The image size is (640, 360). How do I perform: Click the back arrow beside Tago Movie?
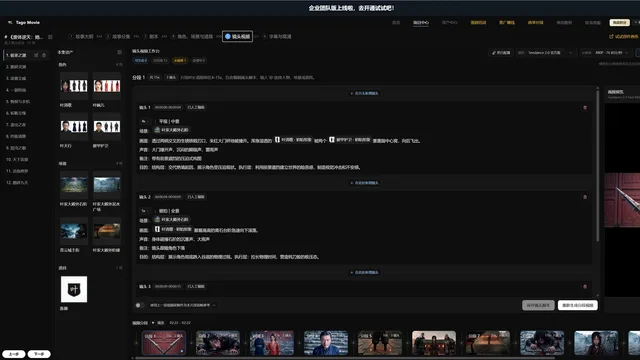coord(10,22)
